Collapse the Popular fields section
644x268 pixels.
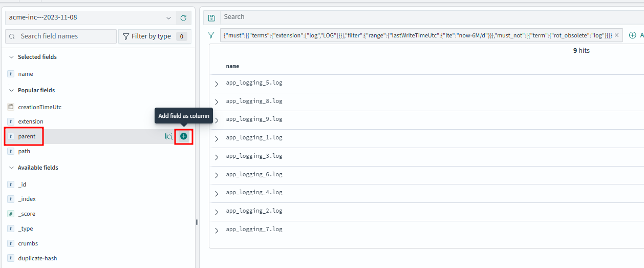click(11, 90)
